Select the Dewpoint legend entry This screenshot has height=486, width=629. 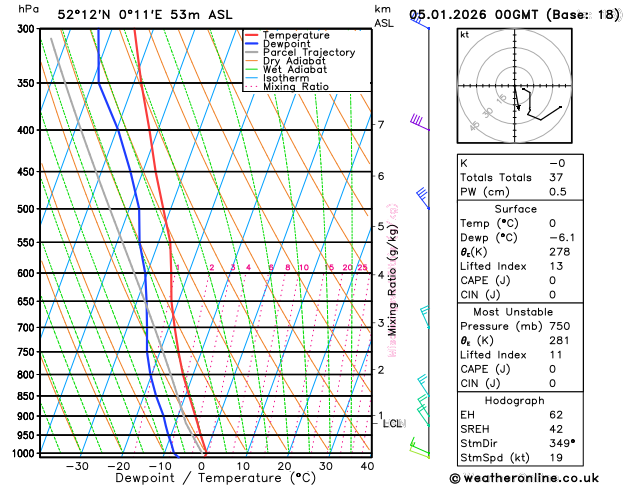289,44
